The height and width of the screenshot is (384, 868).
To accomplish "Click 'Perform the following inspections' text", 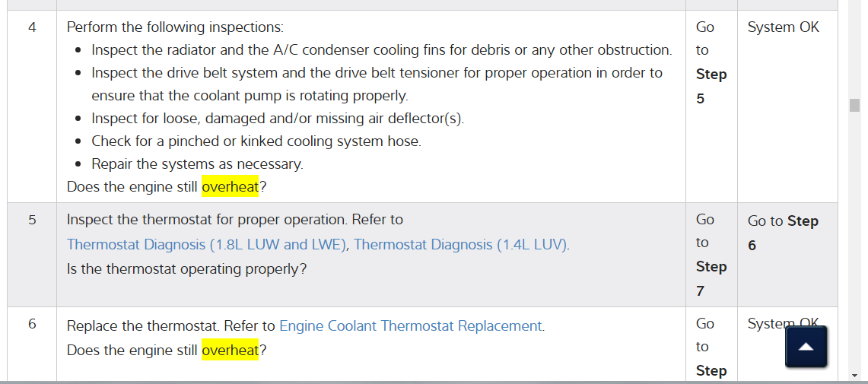I will point(175,27).
